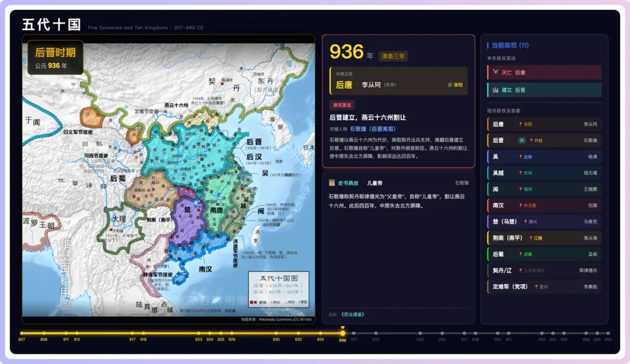Go to year 917 on the timeline
Image resolution: width=630 pixels, height=364 pixels.
(x=132, y=333)
